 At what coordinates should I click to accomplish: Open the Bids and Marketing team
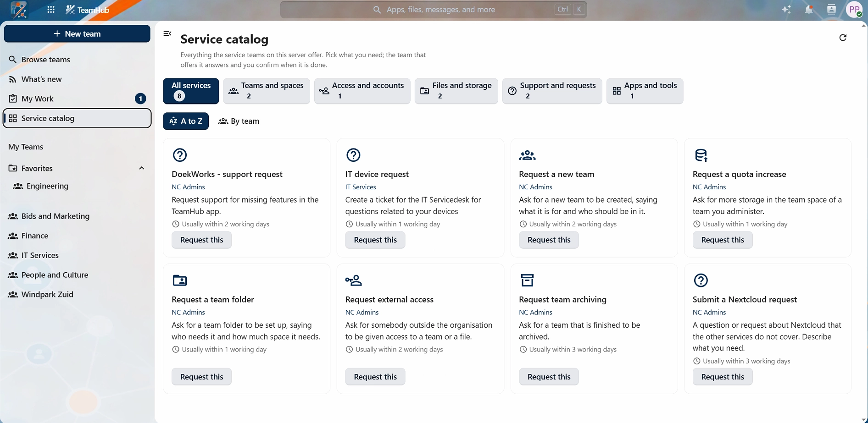[x=77, y=216]
